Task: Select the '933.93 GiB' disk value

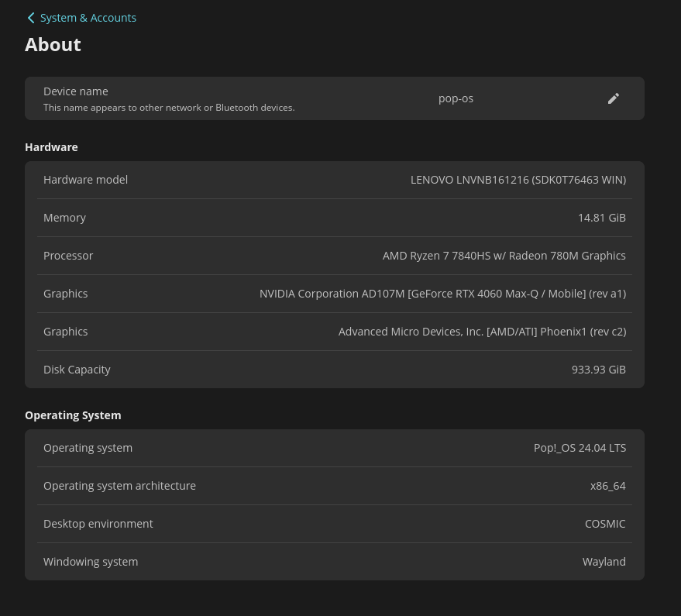Action: click(x=598, y=370)
